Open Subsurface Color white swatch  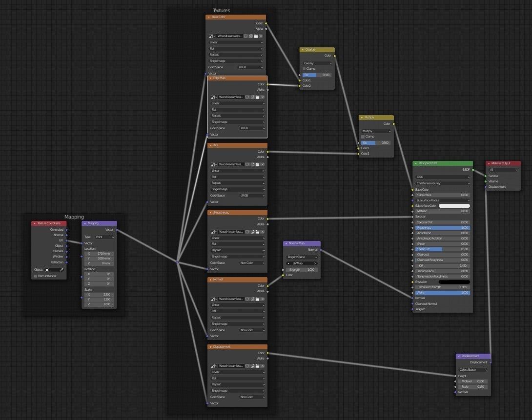(x=454, y=206)
